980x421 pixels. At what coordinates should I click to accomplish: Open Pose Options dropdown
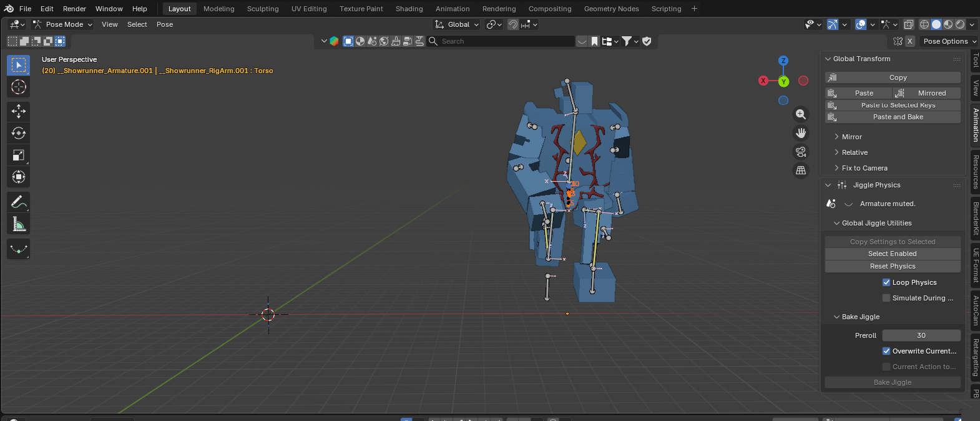948,41
